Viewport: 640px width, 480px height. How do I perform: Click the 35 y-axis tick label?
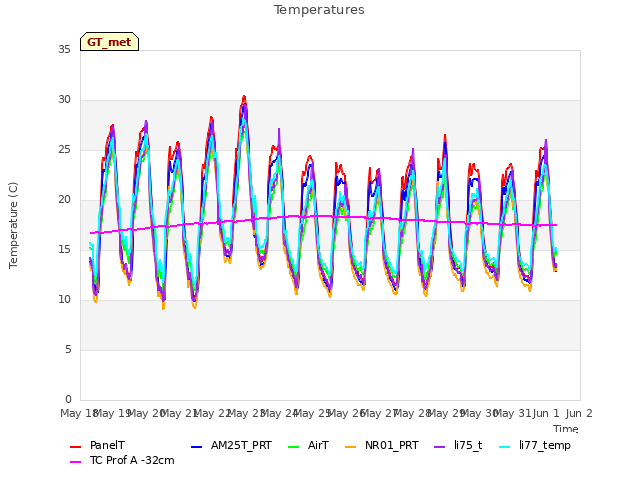[64, 49]
